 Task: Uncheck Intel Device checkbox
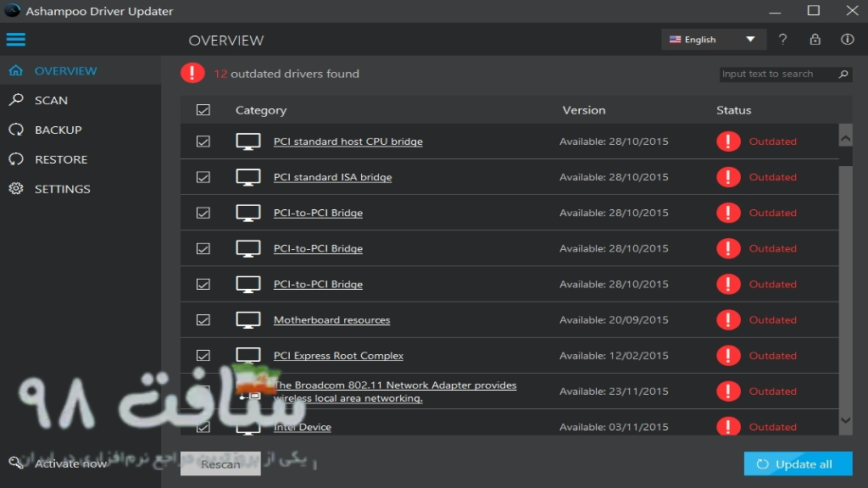click(x=203, y=427)
